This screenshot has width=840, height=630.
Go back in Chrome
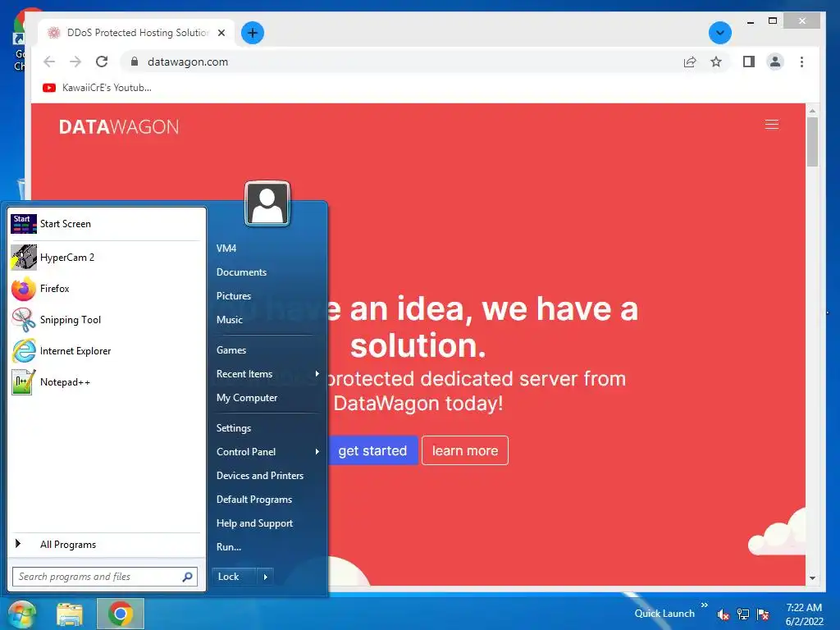click(49, 62)
